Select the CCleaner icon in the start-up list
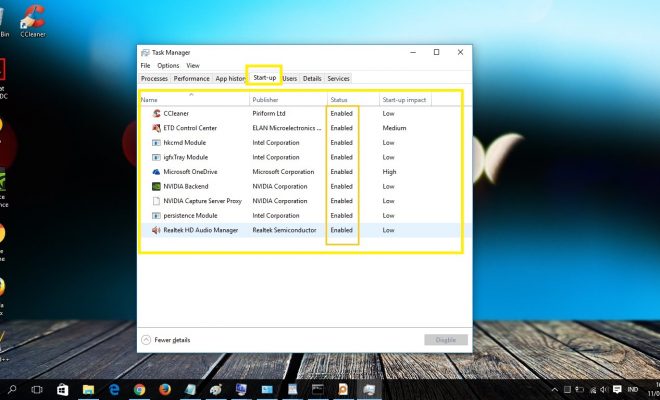The width and height of the screenshot is (660, 400). click(x=156, y=113)
